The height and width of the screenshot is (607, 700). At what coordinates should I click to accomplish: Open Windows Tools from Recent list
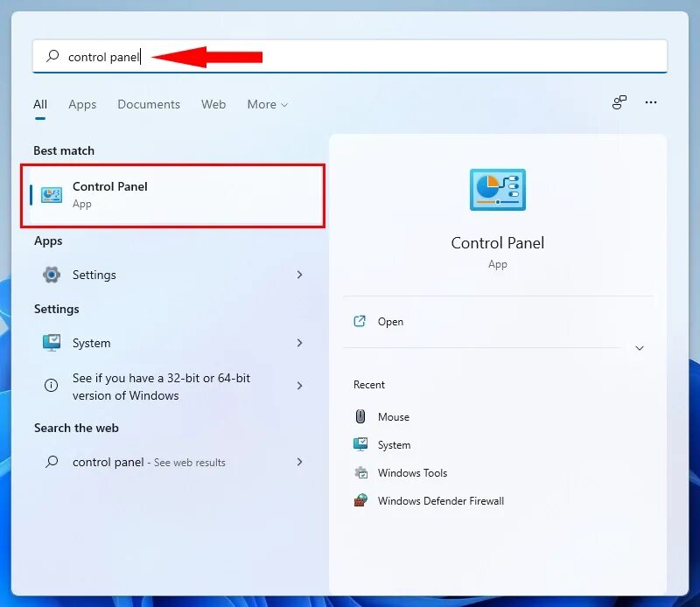[x=412, y=473]
